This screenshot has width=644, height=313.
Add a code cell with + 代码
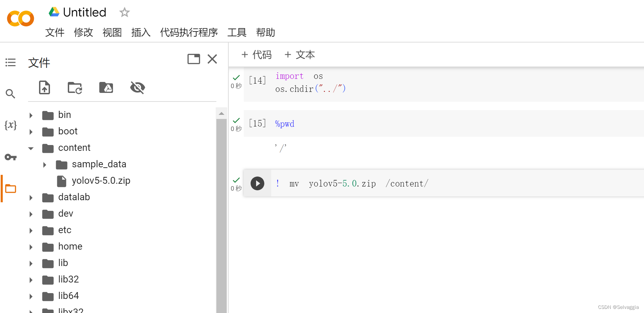click(256, 55)
